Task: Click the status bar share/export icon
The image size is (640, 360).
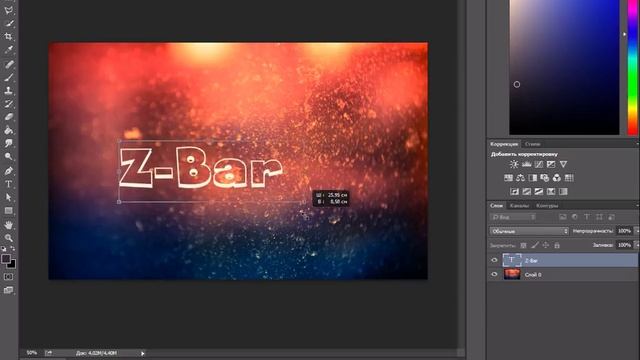Action: click(x=49, y=353)
